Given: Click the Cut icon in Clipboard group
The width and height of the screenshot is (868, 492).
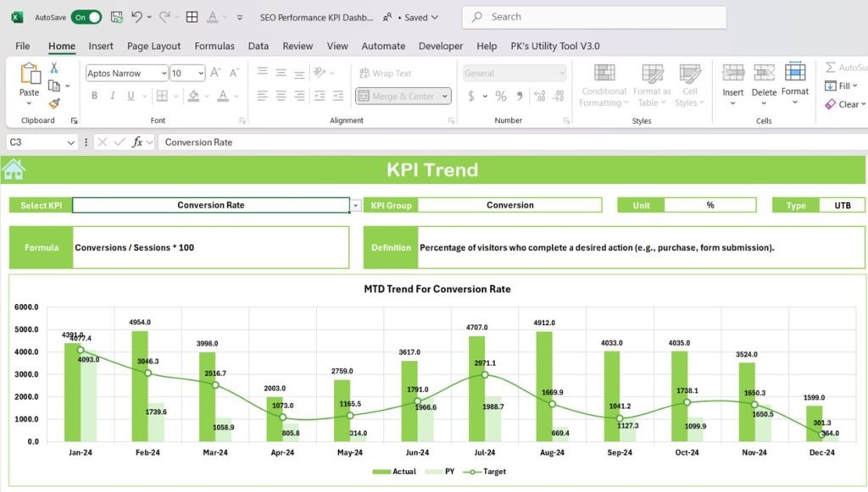Looking at the screenshot, I should (x=54, y=69).
